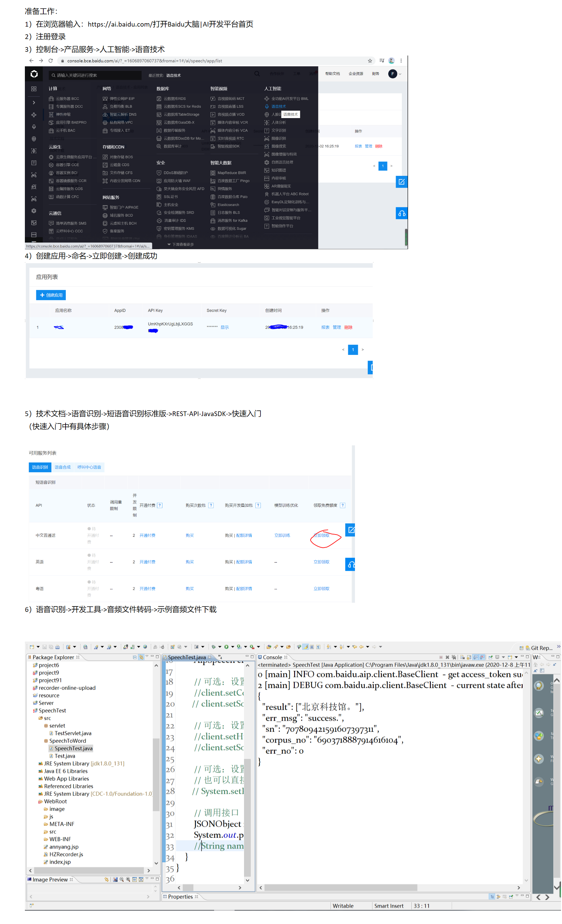Click the circled 立即领取 link for 中文普通话
562x924 pixels.
pos(322,535)
